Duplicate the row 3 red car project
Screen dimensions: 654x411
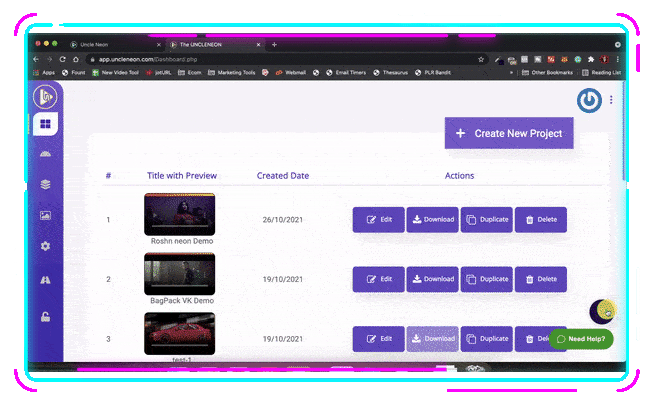(487, 339)
